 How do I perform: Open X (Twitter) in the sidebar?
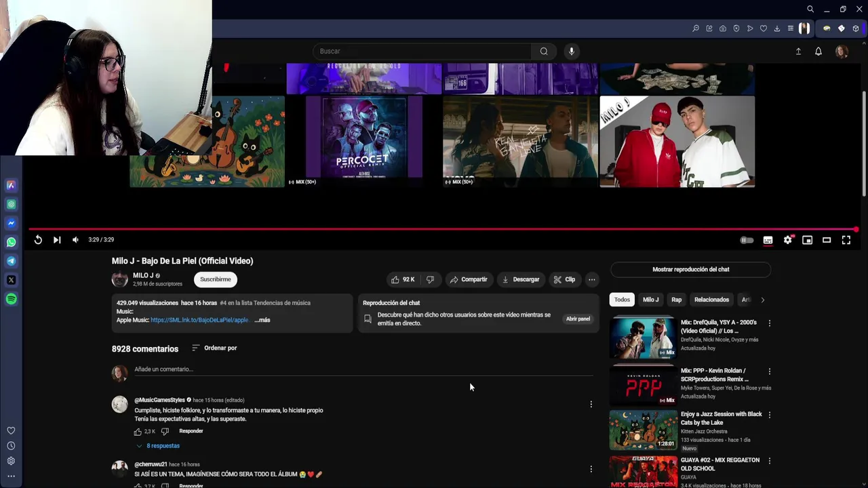[11, 280]
